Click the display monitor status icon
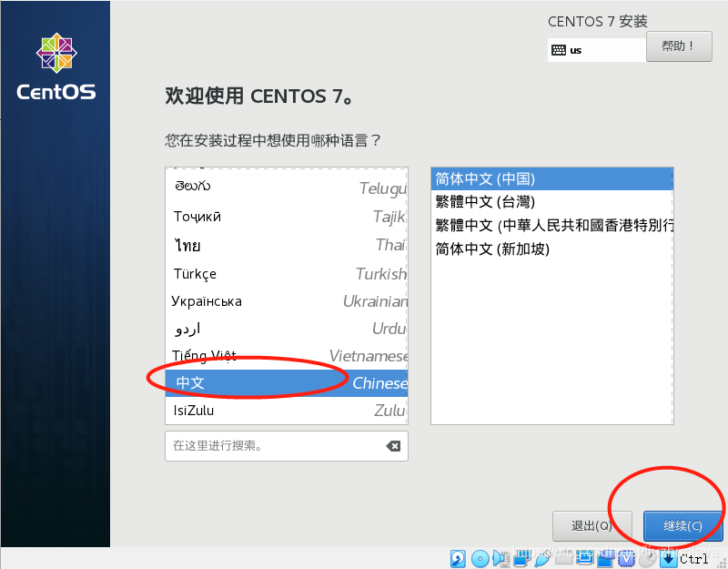 coord(585,557)
